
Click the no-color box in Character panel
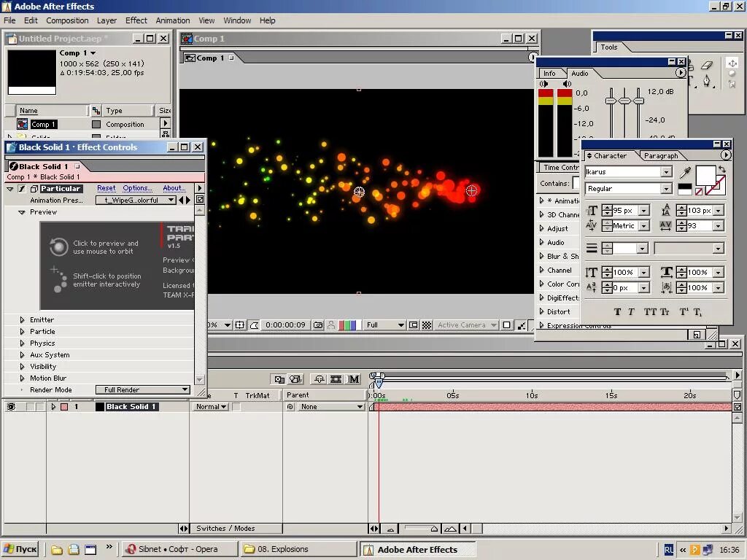coord(698,192)
